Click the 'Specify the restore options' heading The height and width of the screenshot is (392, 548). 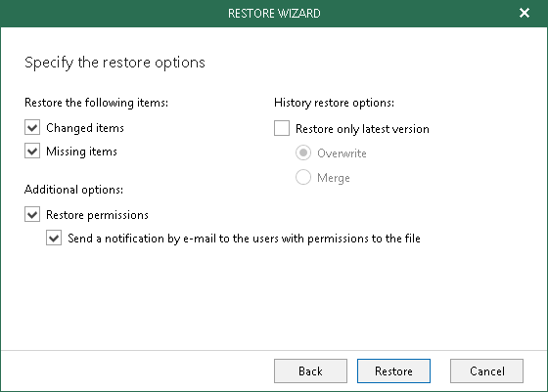pos(114,63)
